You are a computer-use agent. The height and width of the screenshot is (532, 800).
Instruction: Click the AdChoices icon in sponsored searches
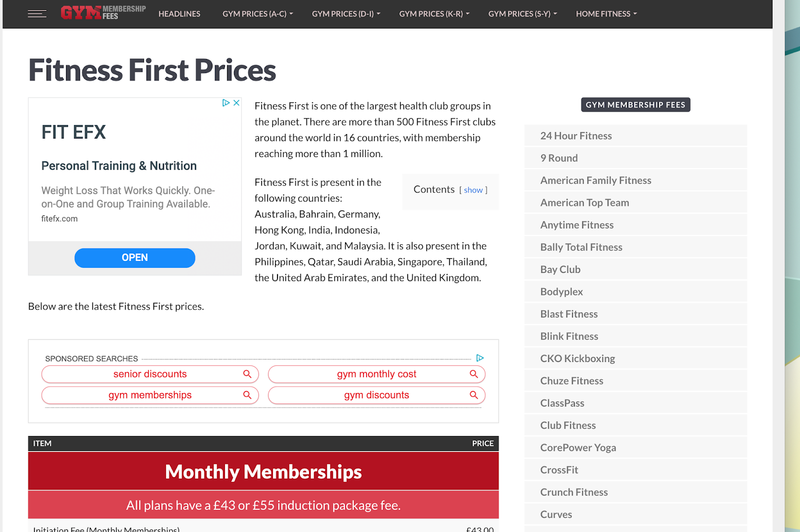click(480, 358)
